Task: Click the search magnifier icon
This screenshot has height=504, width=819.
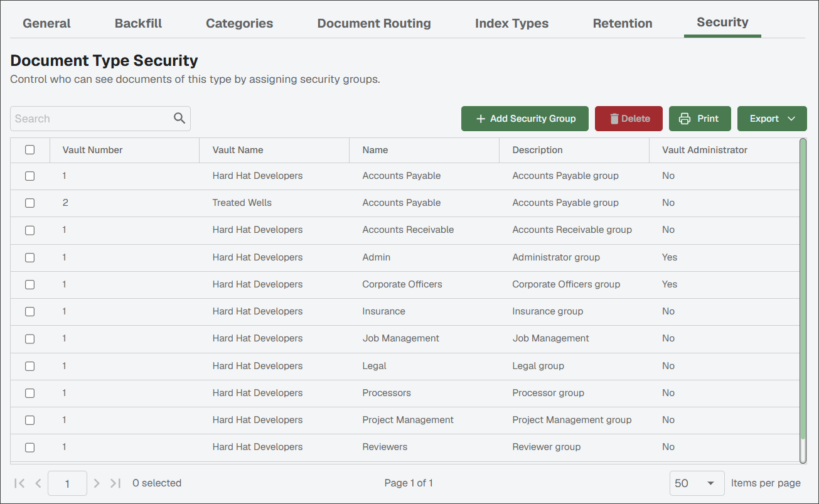Action: point(179,118)
